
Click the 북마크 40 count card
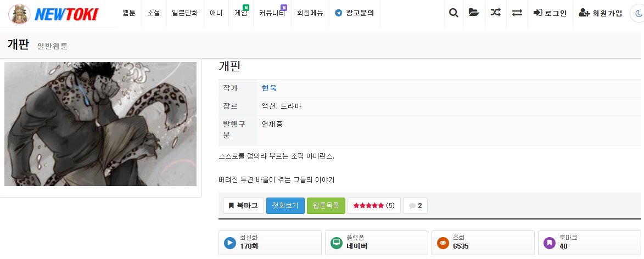point(590,243)
